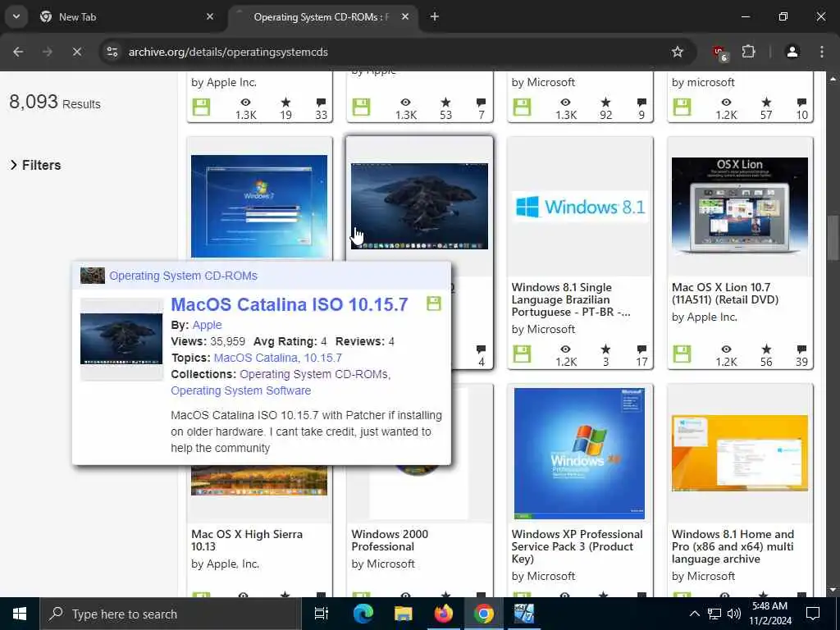This screenshot has height=630, width=840.
Task: Click reviews bubble showing 17 on Windows 8.1 card
Action: (x=641, y=349)
